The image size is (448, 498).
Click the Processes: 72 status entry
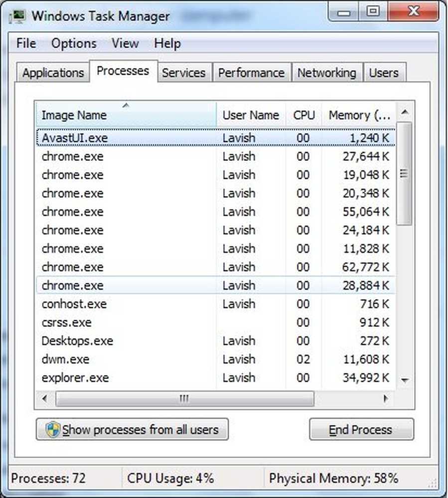[48, 478]
